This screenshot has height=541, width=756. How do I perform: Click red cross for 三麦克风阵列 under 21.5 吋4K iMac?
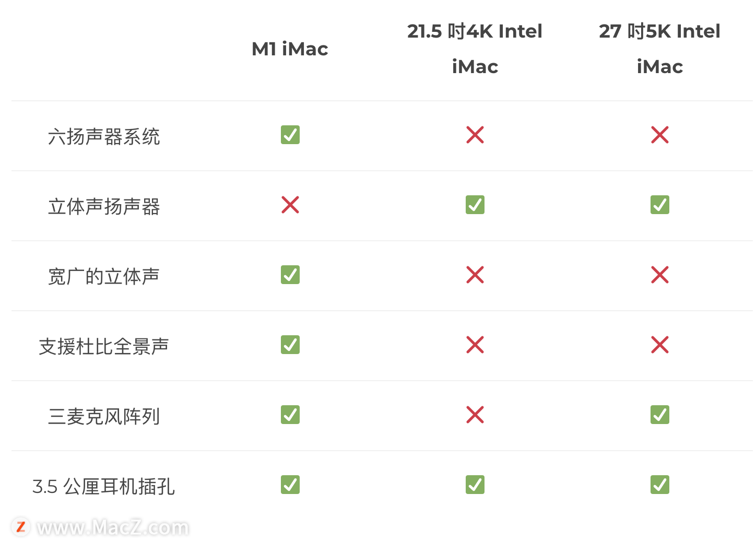click(x=475, y=415)
